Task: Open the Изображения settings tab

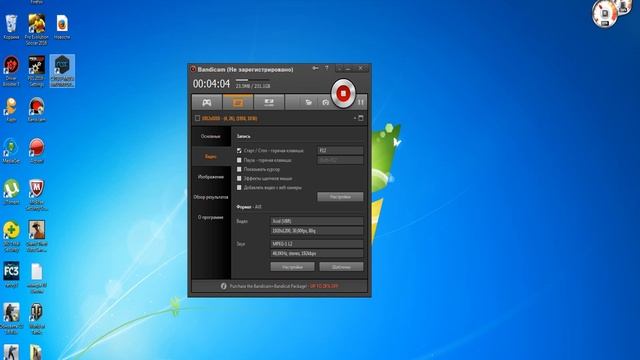Action: click(x=211, y=177)
